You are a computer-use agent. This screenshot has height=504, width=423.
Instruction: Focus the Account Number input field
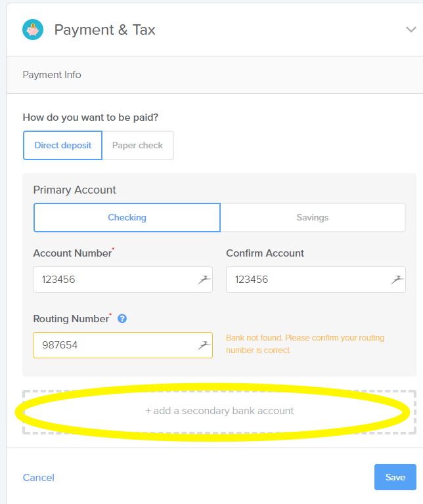pos(123,280)
